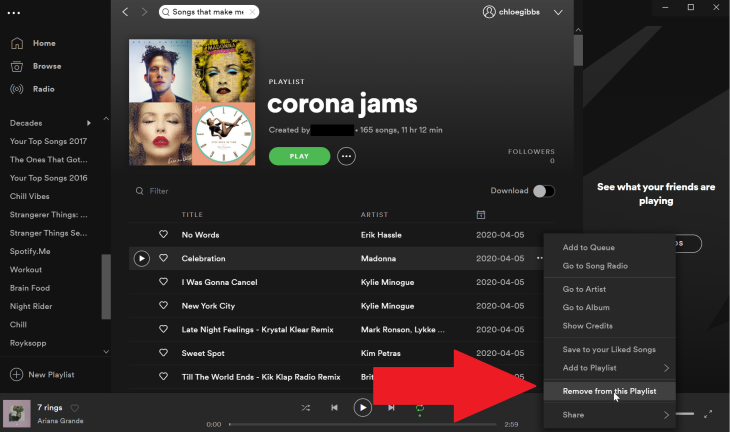
Task: Play the Celebration track row button
Action: coord(142,258)
